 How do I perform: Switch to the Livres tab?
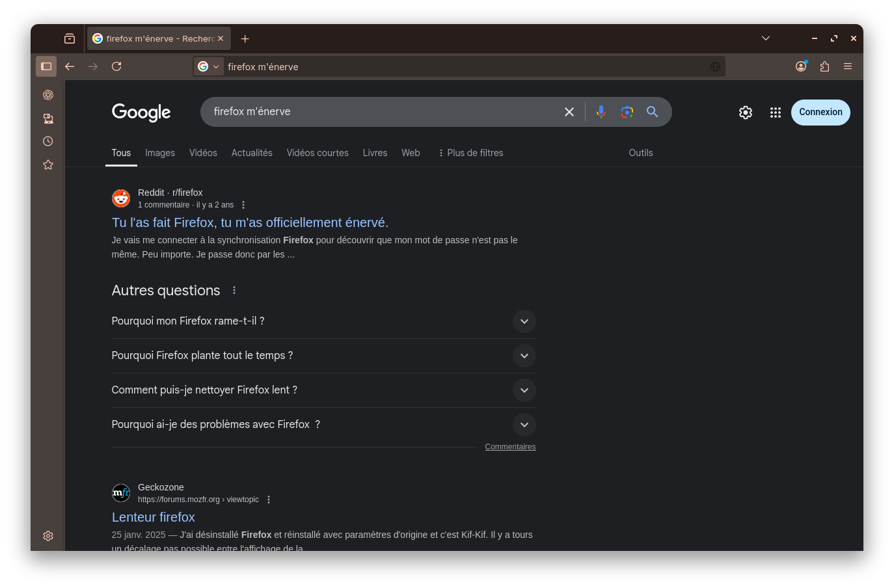coord(375,153)
